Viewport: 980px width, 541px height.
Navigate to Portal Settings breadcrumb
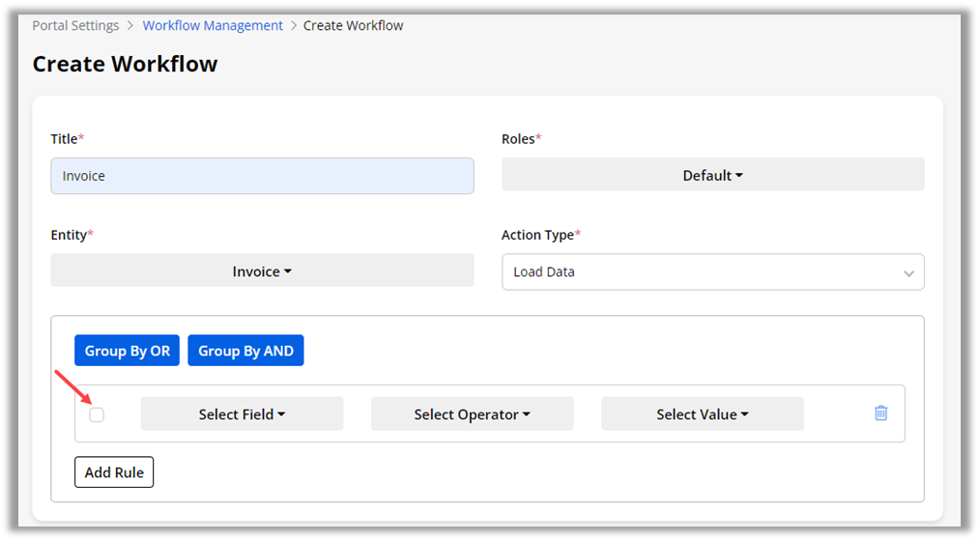click(75, 26)
